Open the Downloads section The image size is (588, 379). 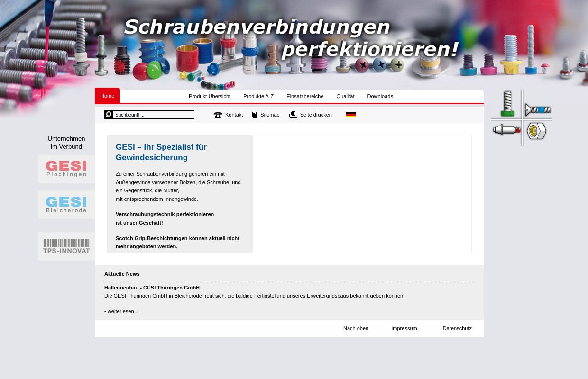(x=380, y=96)
